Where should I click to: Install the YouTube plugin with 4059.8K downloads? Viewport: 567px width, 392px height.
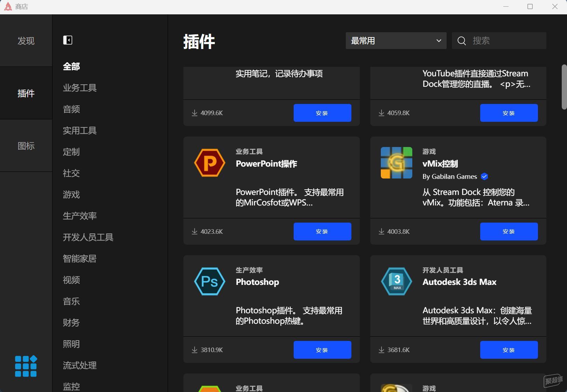coord(509,113)
